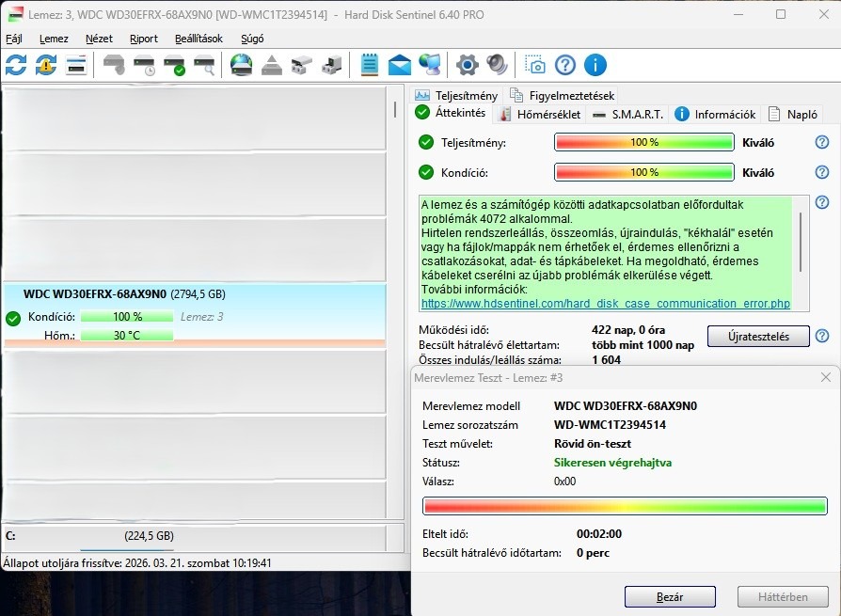Click the disk list scrollbar

point(395,109)
